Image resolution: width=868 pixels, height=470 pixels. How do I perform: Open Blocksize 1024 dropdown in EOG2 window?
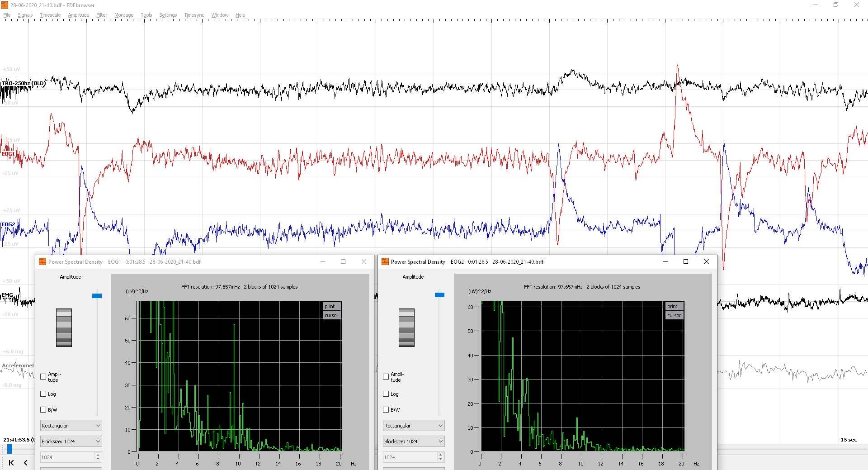(x=414, y=442)
